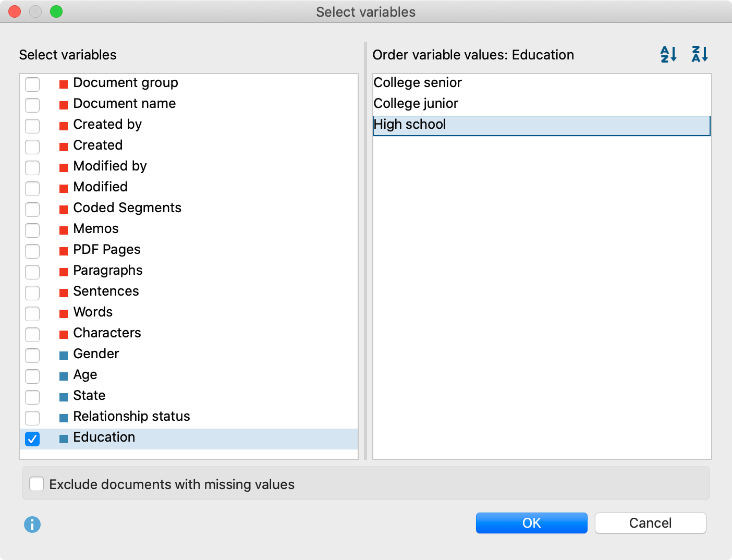Image resolution: width=732 pixels, height=560 pixels.
Task: Sort variable values ascending A to Z
Action: point(668,54)
